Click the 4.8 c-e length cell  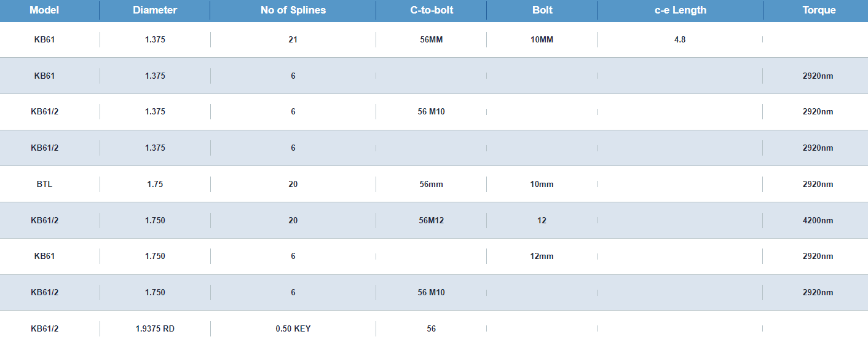pos(680,39)
